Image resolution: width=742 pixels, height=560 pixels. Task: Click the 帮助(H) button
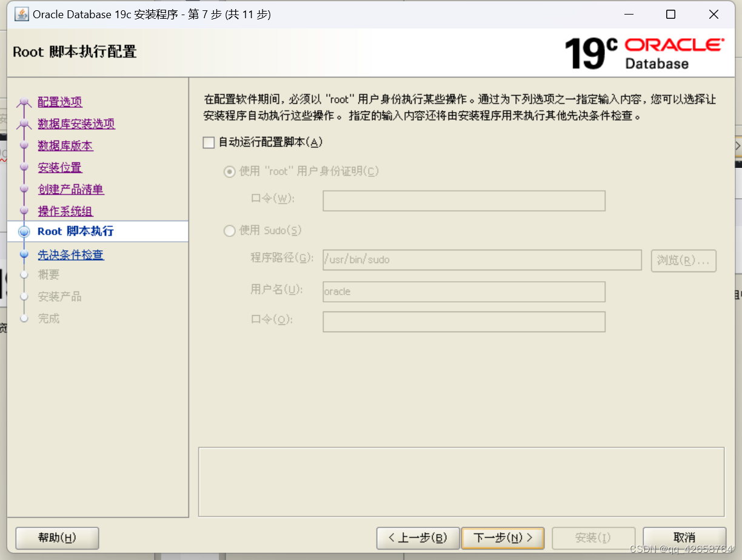[57, 538]
